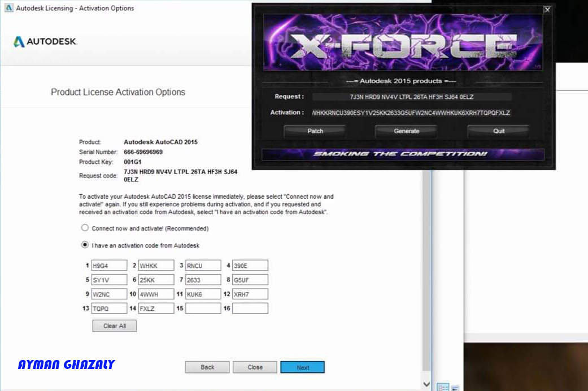This screenshot has width=588, height=391.
Task: Click the Autodesk AutoCAD 2015 product name
Action: [160, 142]
